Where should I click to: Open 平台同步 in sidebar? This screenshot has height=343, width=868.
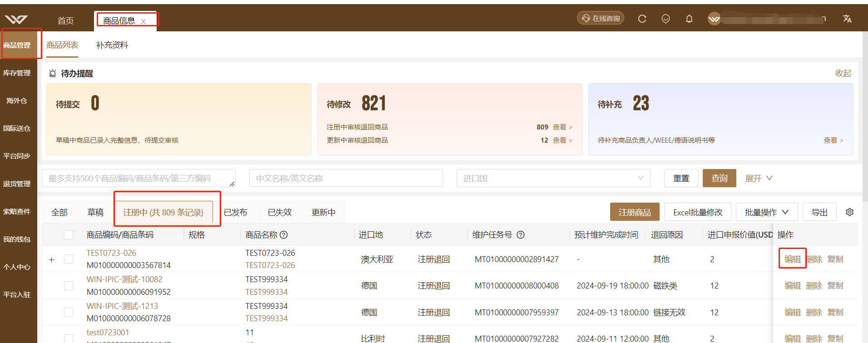click(17, 156)
